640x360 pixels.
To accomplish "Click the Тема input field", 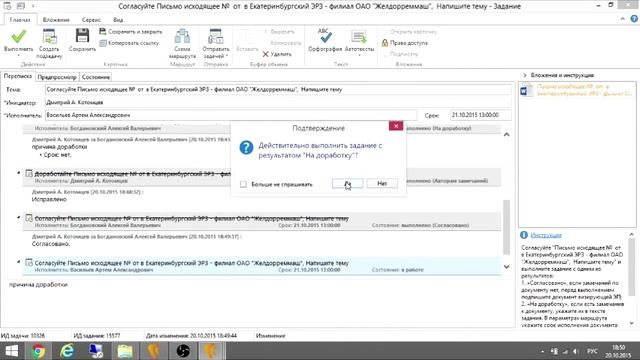I will pyautogui.click(x=278, y=89).
